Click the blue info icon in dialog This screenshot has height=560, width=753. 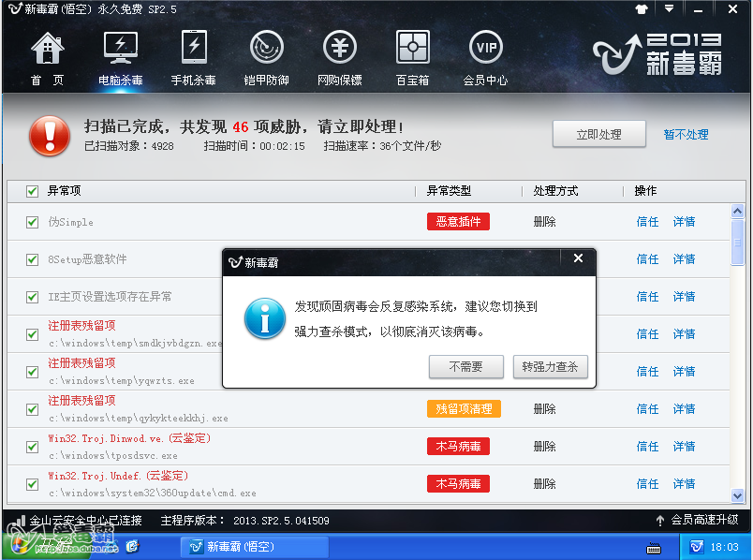[265, 319]
